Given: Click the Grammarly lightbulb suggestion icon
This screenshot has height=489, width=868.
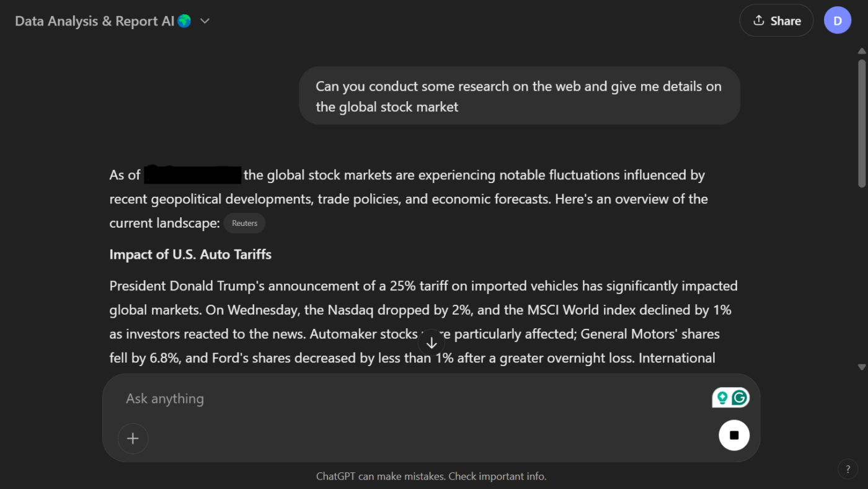Looking at the screenshot, I should point(722,398).
